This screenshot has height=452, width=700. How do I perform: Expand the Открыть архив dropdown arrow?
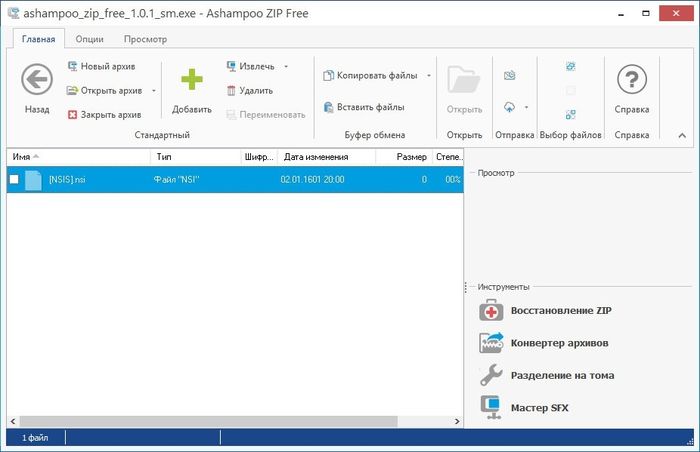pos(154,91)
